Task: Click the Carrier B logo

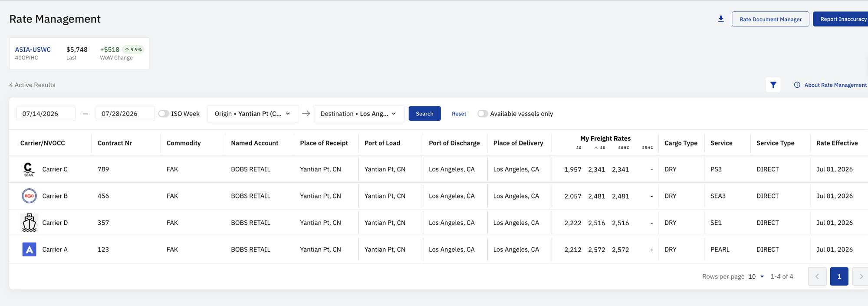Action: coord(29,196)
